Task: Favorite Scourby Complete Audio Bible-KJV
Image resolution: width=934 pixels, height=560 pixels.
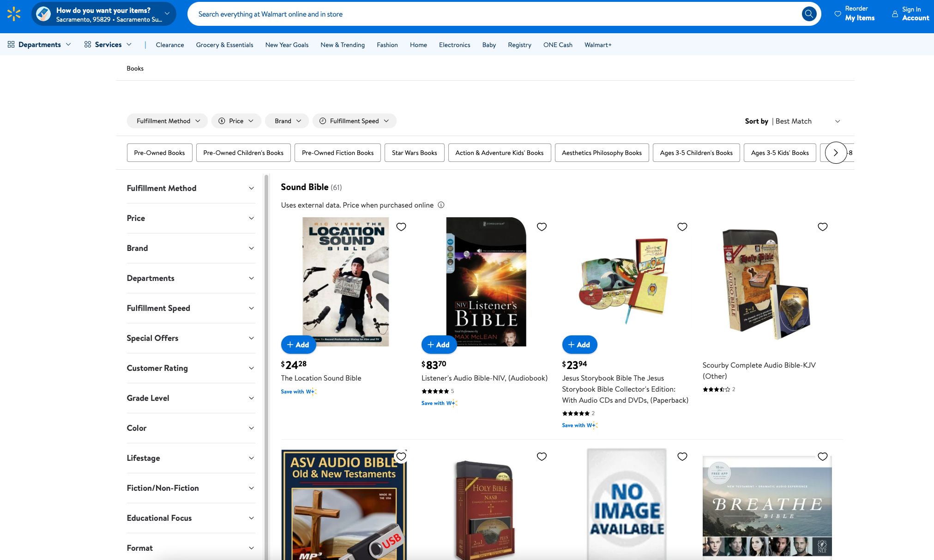Action: [x=822, y=226]
